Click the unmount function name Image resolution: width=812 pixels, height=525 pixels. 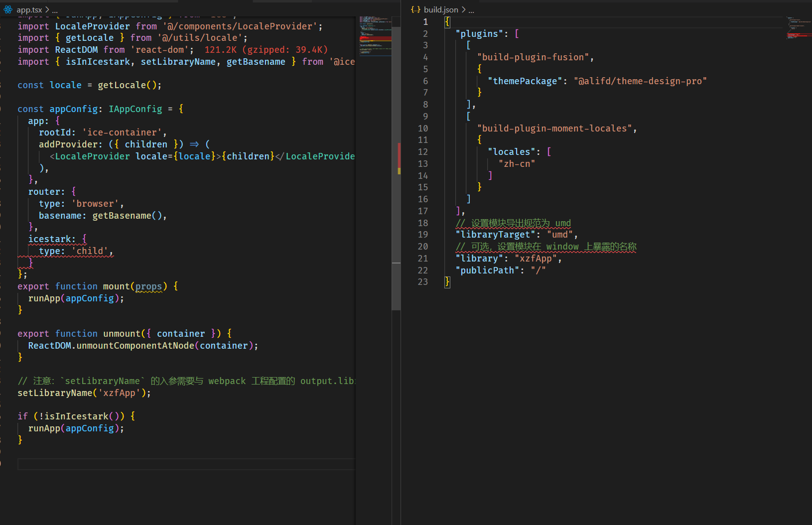[x=122, y=334]
